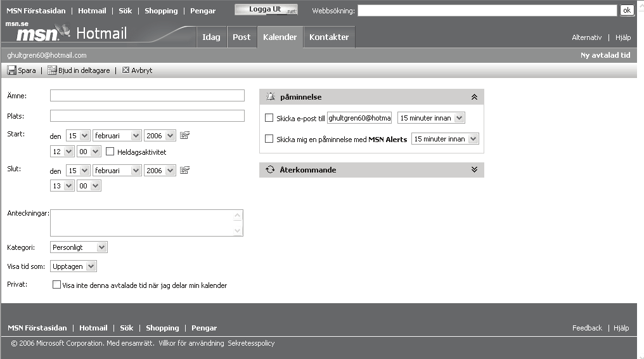This screenshot has height=359, width=644.
Task: Click the Återkommande recurrence arrows icon
Action: click(270, 169)
